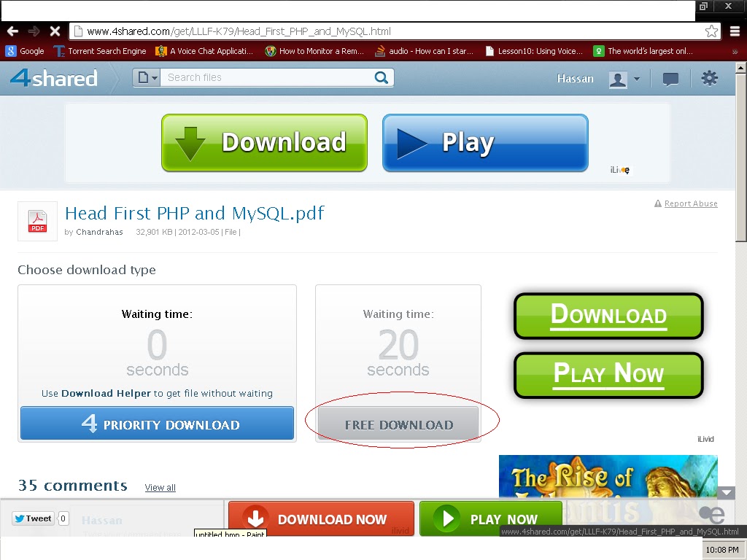Click the green PLAY NOW banner button

pos(491,518)
